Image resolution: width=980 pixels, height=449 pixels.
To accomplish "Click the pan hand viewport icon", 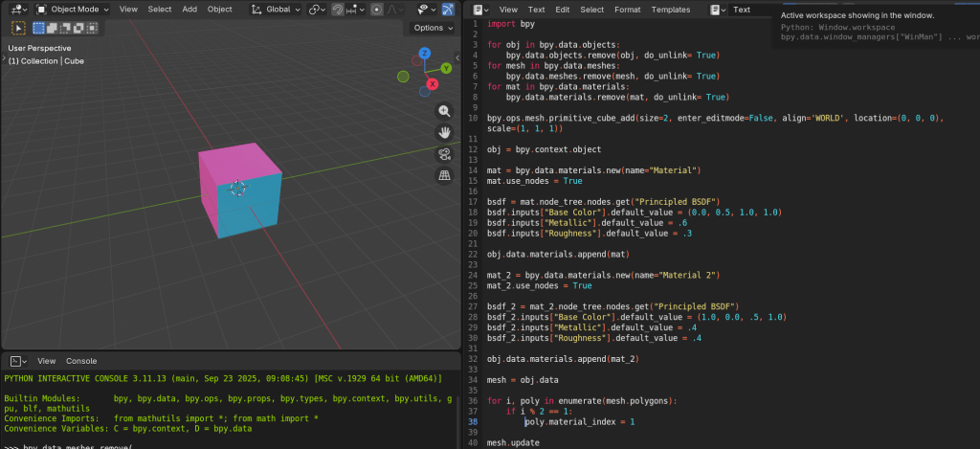I will point(444,132).
